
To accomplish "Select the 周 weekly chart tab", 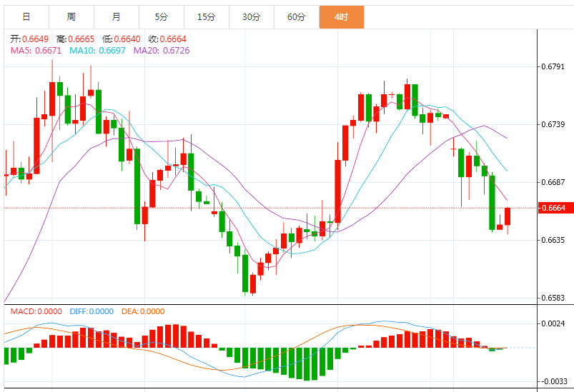I will click(71, 16).
